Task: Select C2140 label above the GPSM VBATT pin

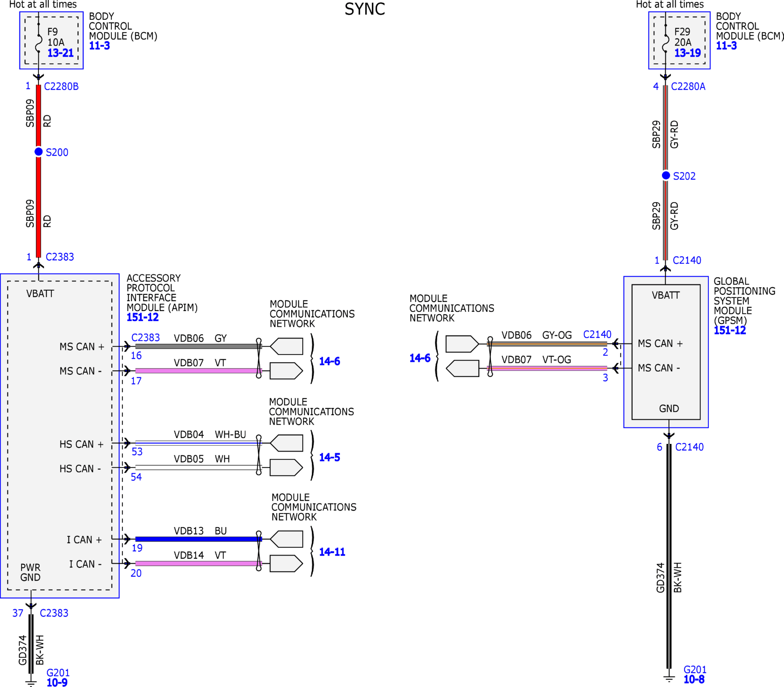Action: tap(687, 260)
